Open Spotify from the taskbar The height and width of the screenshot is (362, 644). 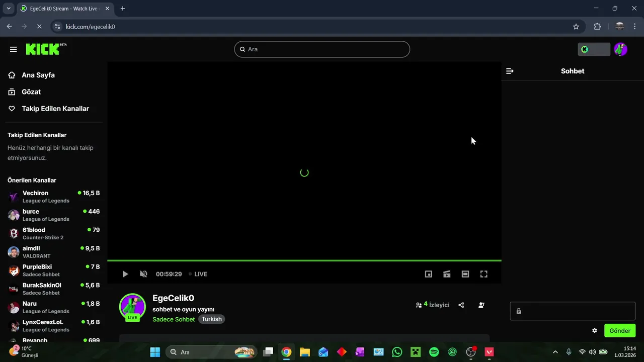(x=434, y=352)
